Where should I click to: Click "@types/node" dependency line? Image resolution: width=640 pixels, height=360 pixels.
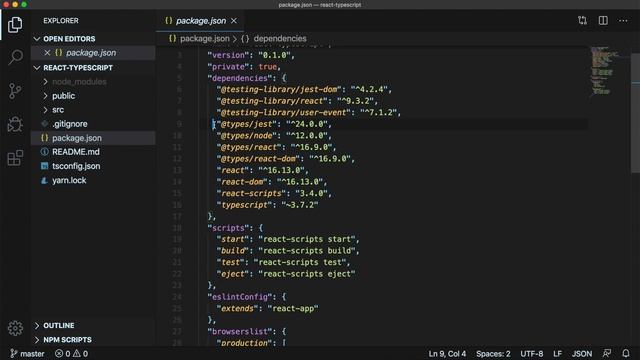(274, 136)
